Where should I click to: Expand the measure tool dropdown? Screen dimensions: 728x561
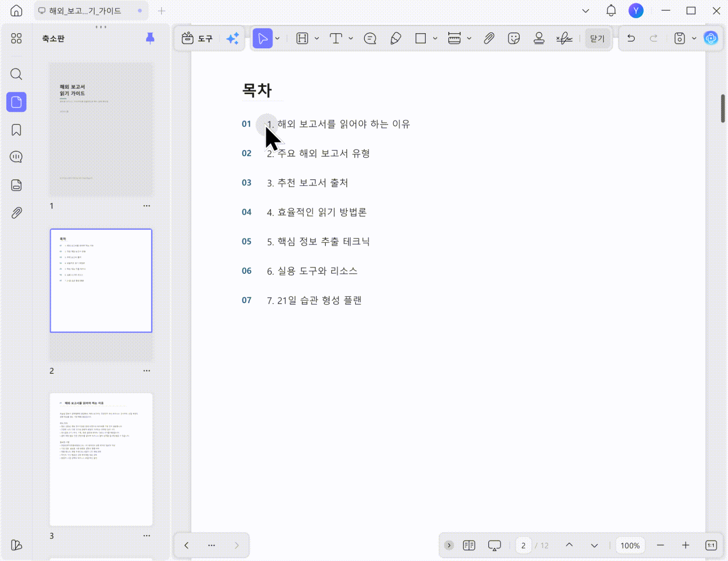(x=469, y=39)
